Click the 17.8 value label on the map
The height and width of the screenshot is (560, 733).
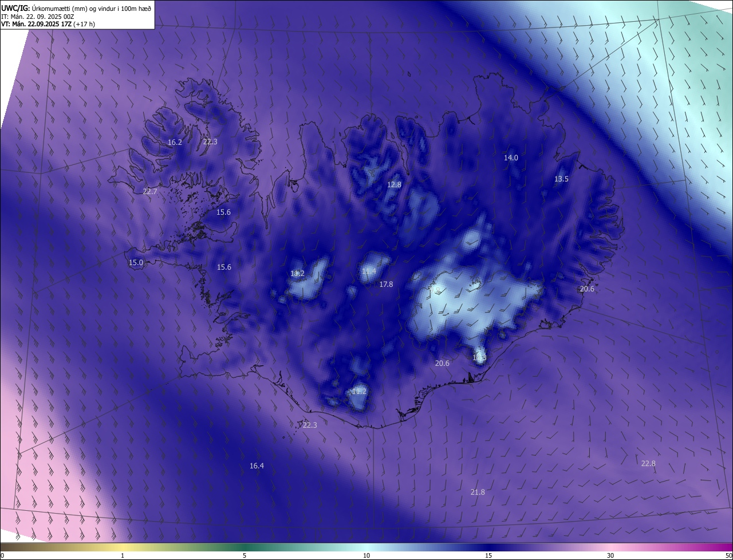386,285
